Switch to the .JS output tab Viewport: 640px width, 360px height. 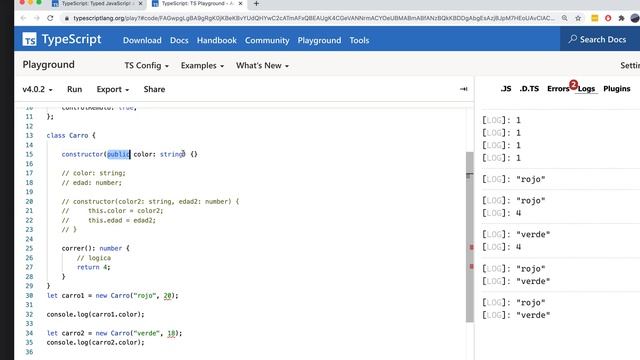coord(506,89)
